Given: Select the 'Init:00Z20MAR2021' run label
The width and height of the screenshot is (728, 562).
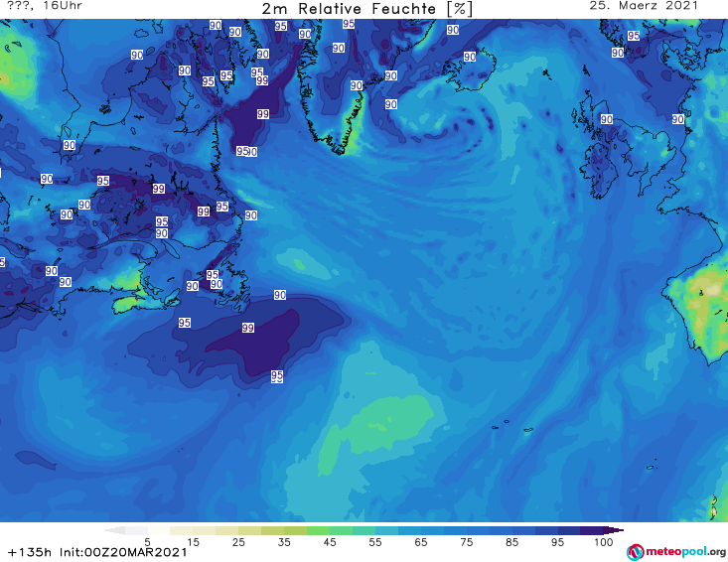Looking at the screenshot, I should pos(123,552).
